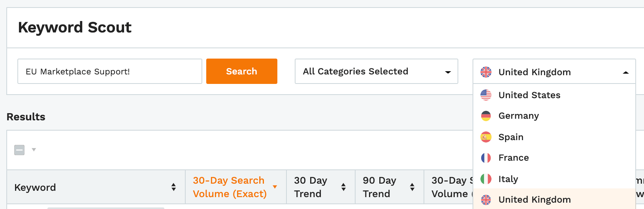Choose France from marketplace list
Screen dimensions: 644x209
(554, 158)
